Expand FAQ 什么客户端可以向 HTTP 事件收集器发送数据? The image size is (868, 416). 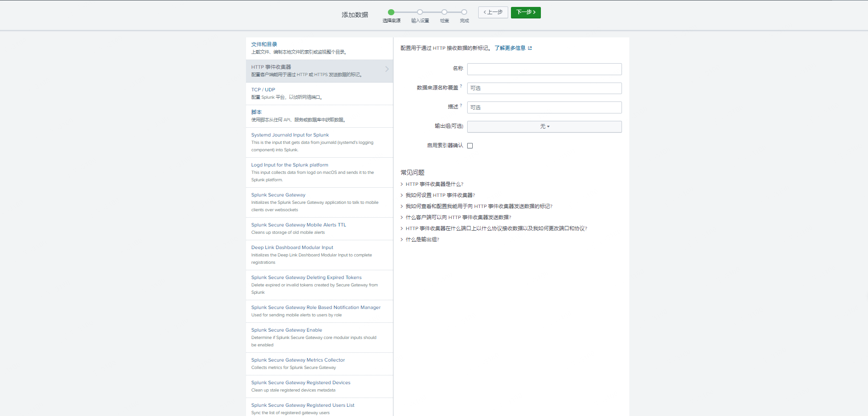458,217
